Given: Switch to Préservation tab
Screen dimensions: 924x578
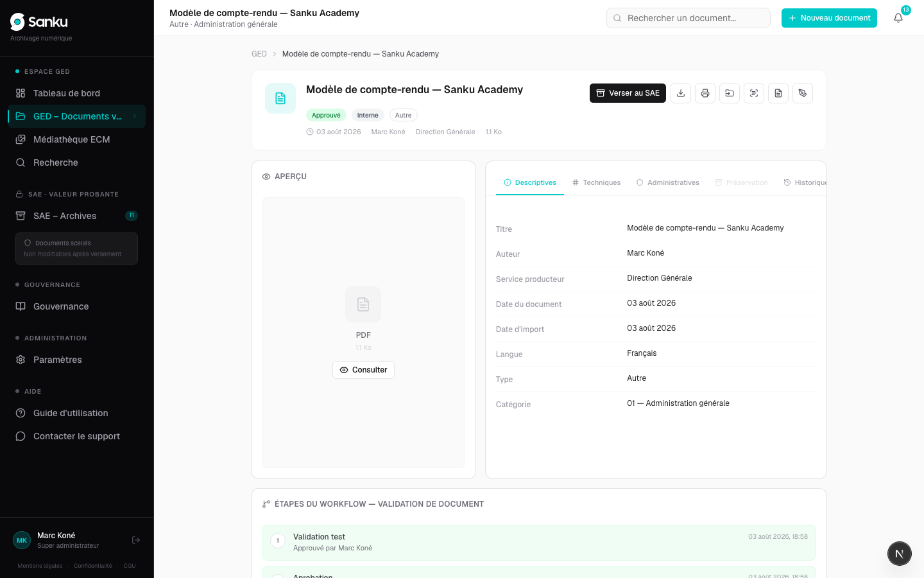Looking at the screenshot, I should tap(741, 182).
